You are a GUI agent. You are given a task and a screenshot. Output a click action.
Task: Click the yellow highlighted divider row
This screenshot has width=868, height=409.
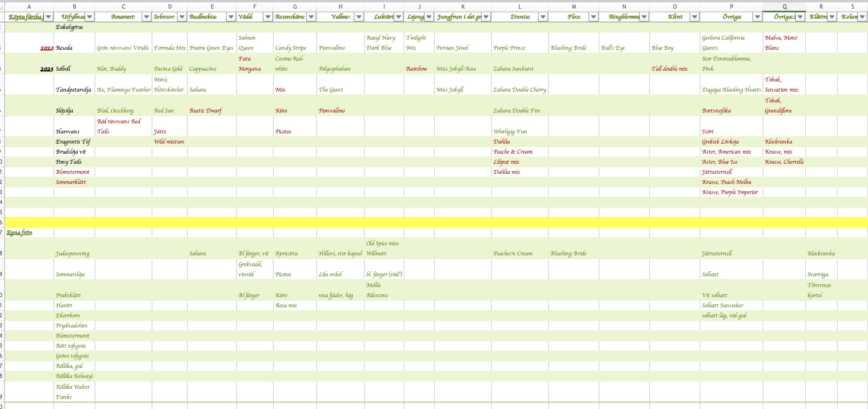[x=433, y=223]
